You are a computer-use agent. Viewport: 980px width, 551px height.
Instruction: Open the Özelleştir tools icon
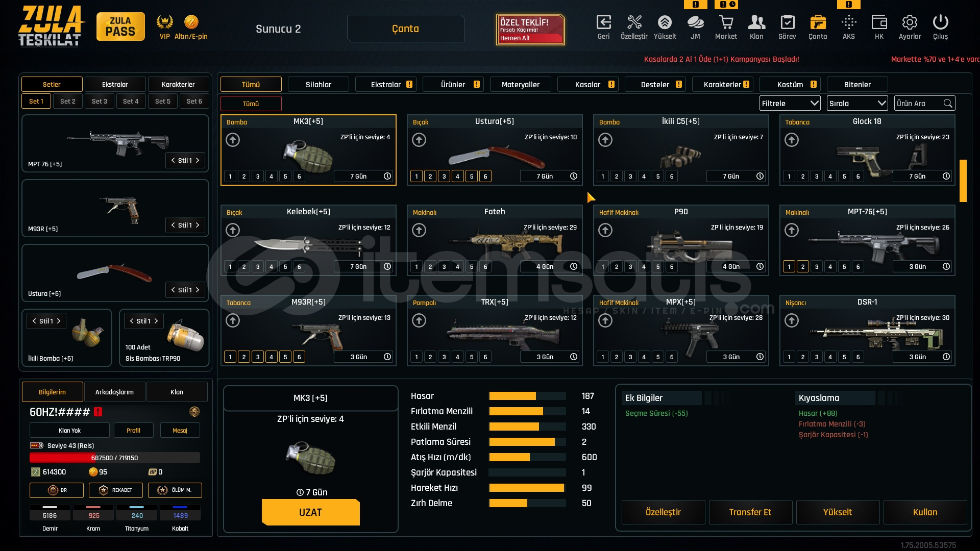[634, 22]
